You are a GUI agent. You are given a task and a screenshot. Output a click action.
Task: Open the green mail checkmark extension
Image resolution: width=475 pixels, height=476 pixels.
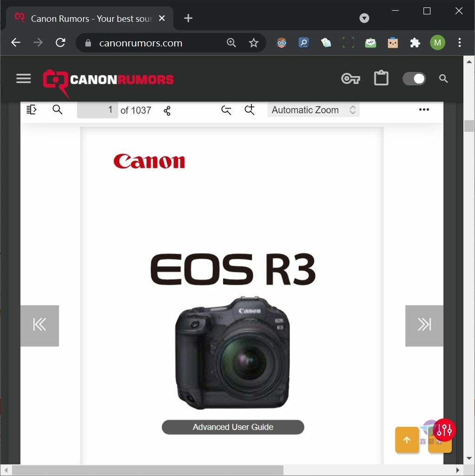coord(370,43)
